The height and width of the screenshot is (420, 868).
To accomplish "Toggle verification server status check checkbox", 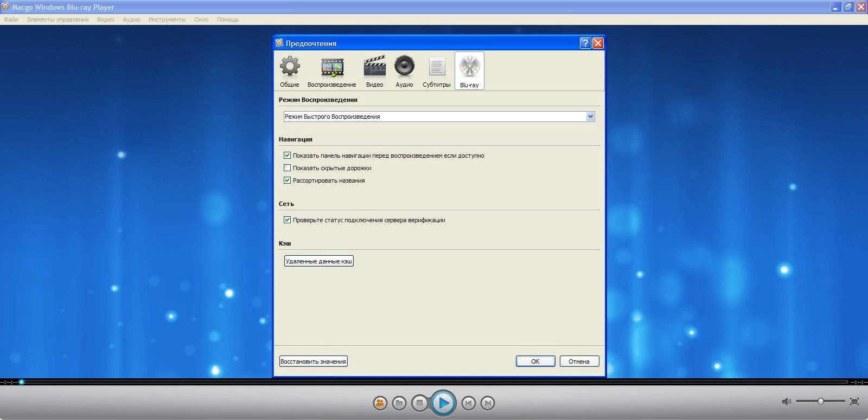I will tap(288, 220).
